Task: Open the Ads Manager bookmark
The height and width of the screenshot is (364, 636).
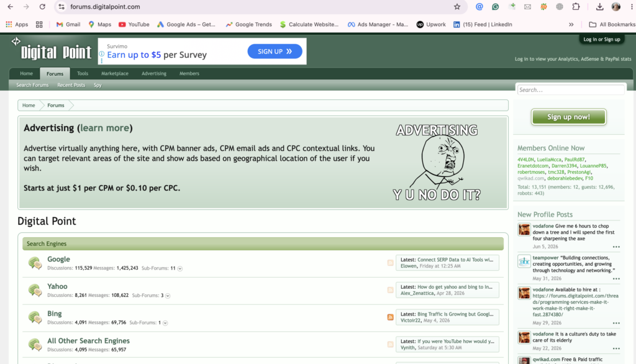Action: tap(378, 24)
